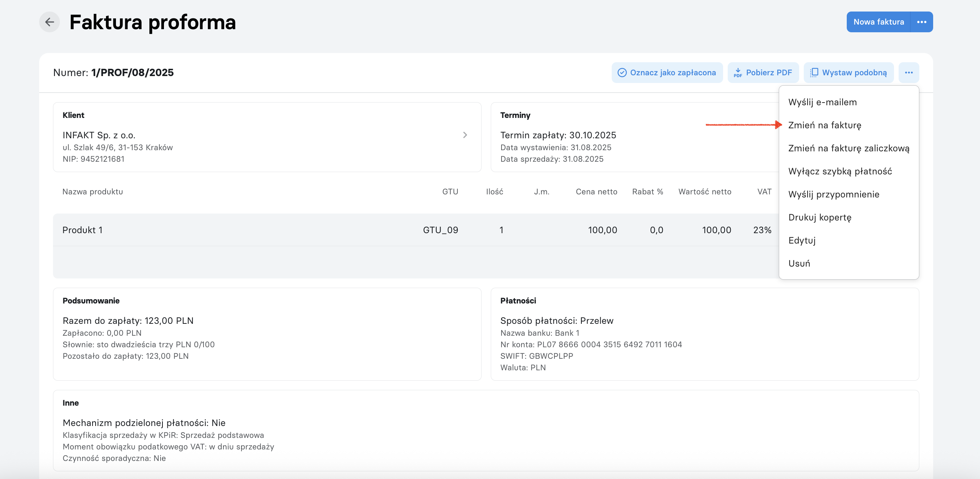Image resolution: width=980 pixels, height=479 pixels.
Task: Click the Sposób płatności: Przelew line
Action: click(x=557, y=321)
